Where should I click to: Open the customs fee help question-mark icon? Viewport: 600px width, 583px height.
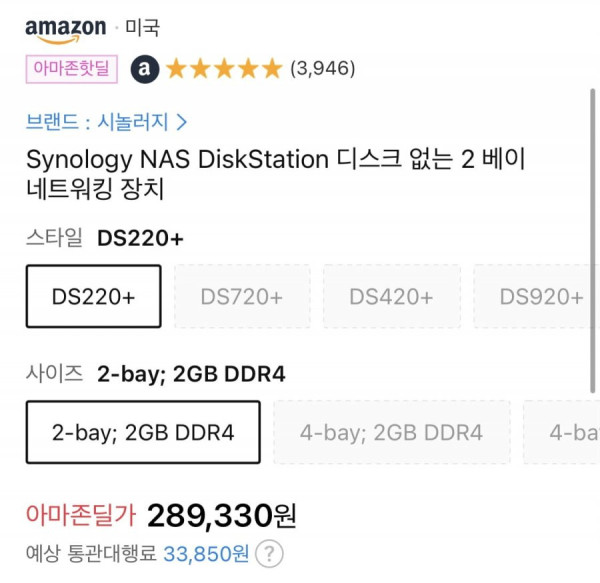(x=269, y=554)
